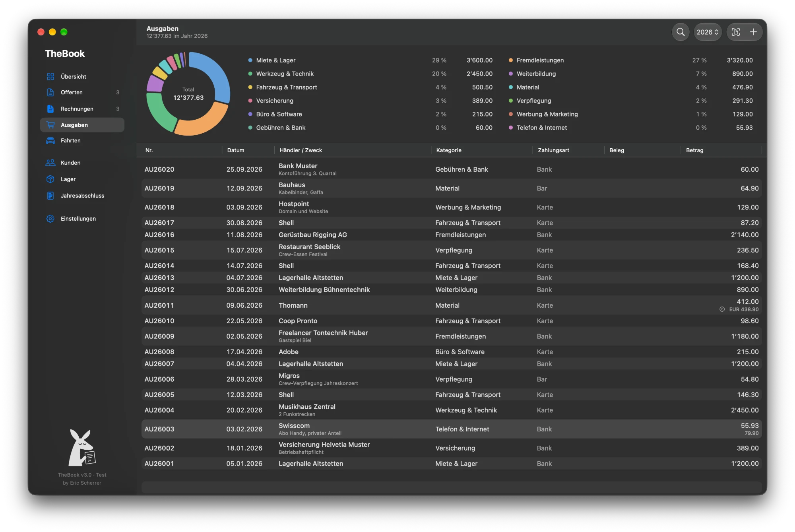Image resolution: width=795 pixels, height=532 pixels.
Task: Select expense row AU26020 Bank Muster
Action: coord(452,169)
